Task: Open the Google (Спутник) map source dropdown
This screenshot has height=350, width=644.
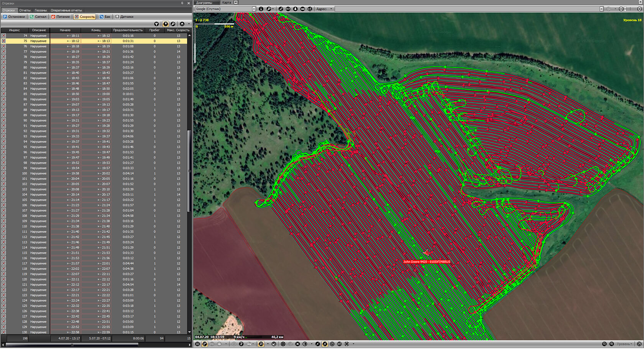Action: click(254, 9)
